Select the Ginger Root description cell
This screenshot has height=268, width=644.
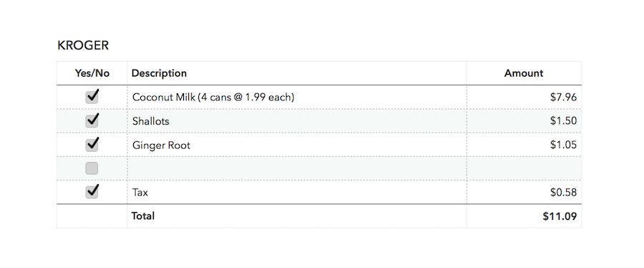(x=297, y=145)
